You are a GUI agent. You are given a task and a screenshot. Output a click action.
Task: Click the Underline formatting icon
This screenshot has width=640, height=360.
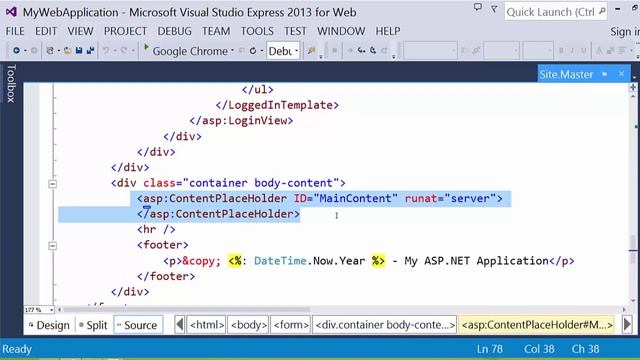coord(584,51)
